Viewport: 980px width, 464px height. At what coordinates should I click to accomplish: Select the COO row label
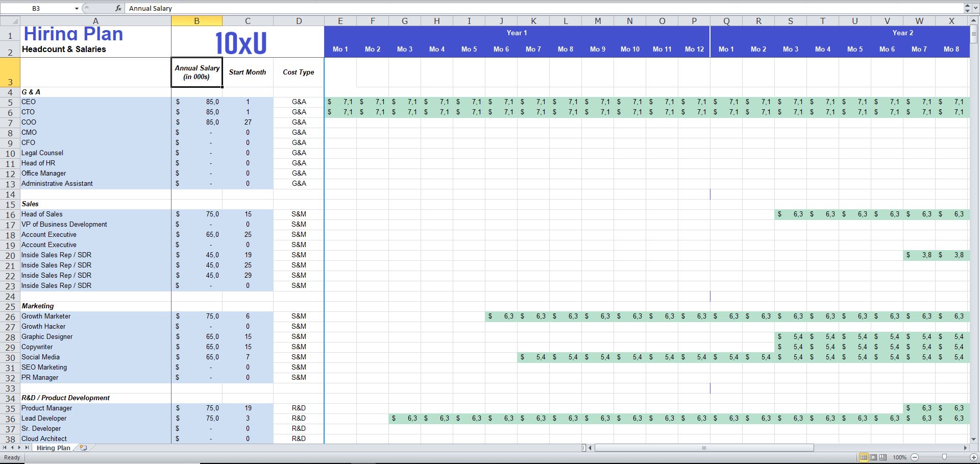coord(95,123)
